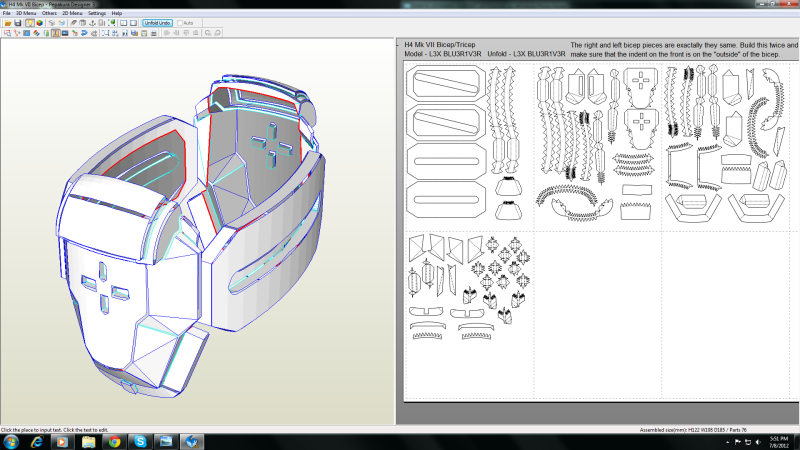
Task: Select the edge color bottle icon
Action: [46, 33]
